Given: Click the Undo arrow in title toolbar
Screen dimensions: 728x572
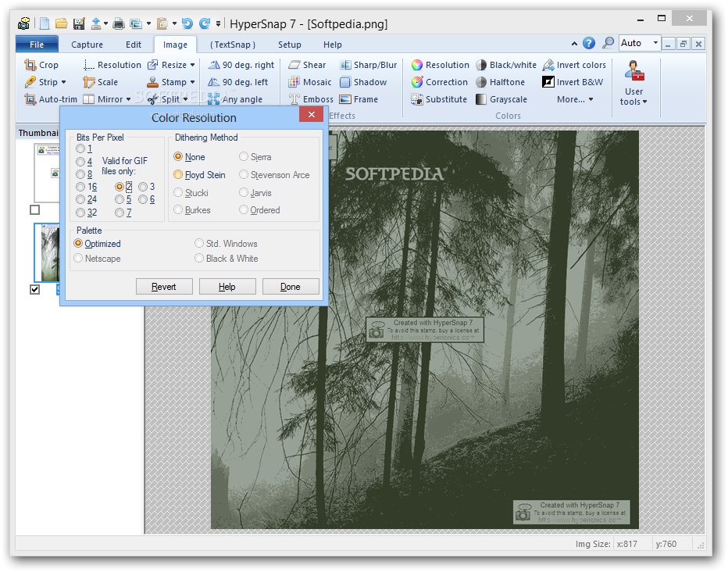Looking at the screenshot, I should click(x=187, y=23).
